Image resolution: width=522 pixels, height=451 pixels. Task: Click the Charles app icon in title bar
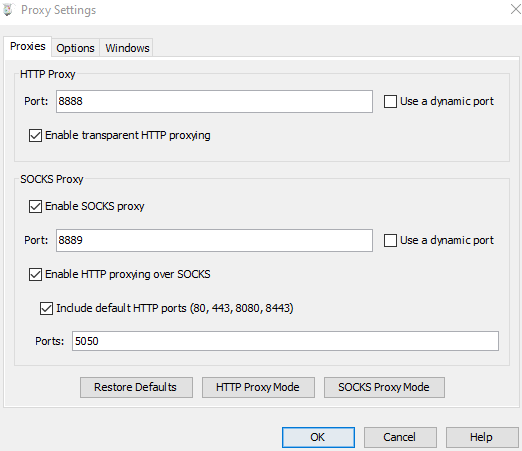point(8,10)
